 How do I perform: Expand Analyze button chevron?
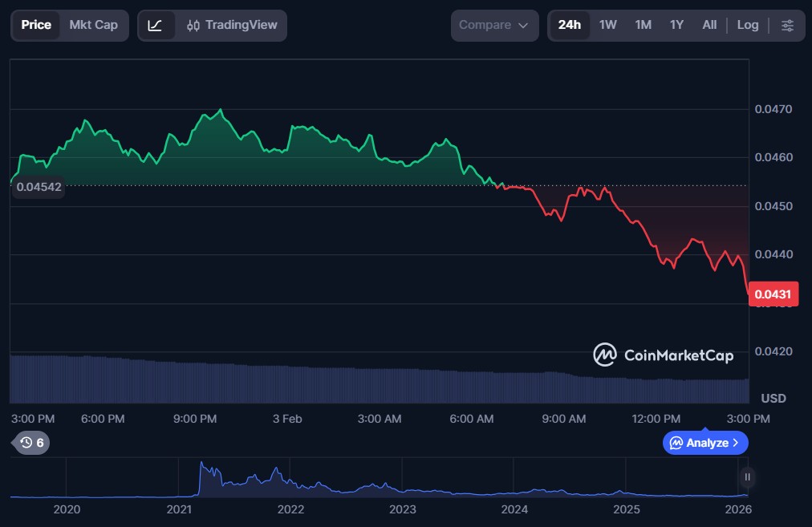pyautogui.click(x=737, y=443)
